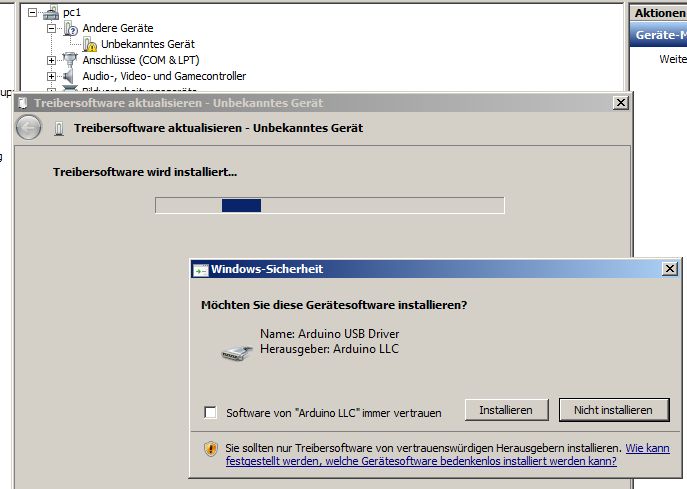The width and height of the screenshot is (687, 489).
Task: Collapse the Andere Geräte tree node
Action: [x=51, y=29]
